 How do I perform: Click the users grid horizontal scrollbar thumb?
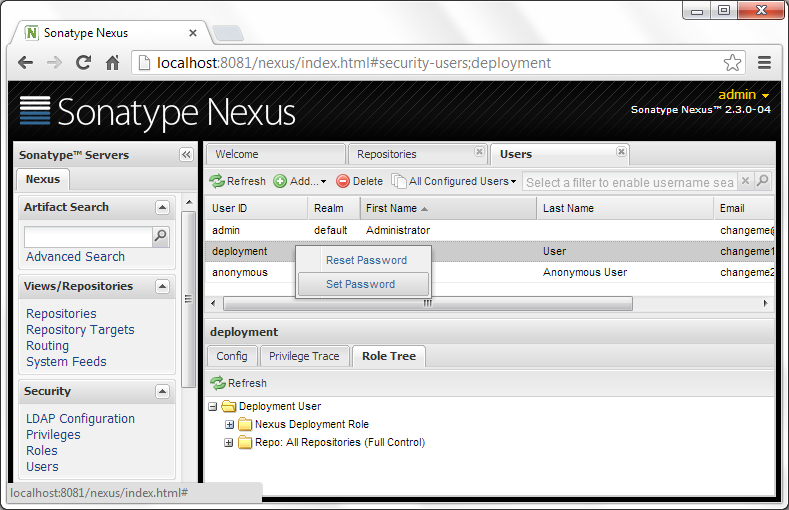coord(428,303)
